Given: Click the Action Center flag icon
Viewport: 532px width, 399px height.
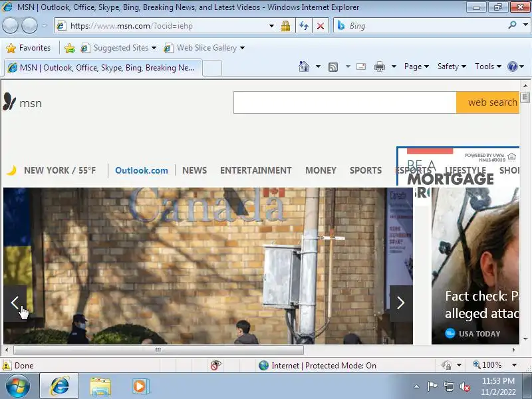Looking at the screenshot, I should (x=432, y=386).
